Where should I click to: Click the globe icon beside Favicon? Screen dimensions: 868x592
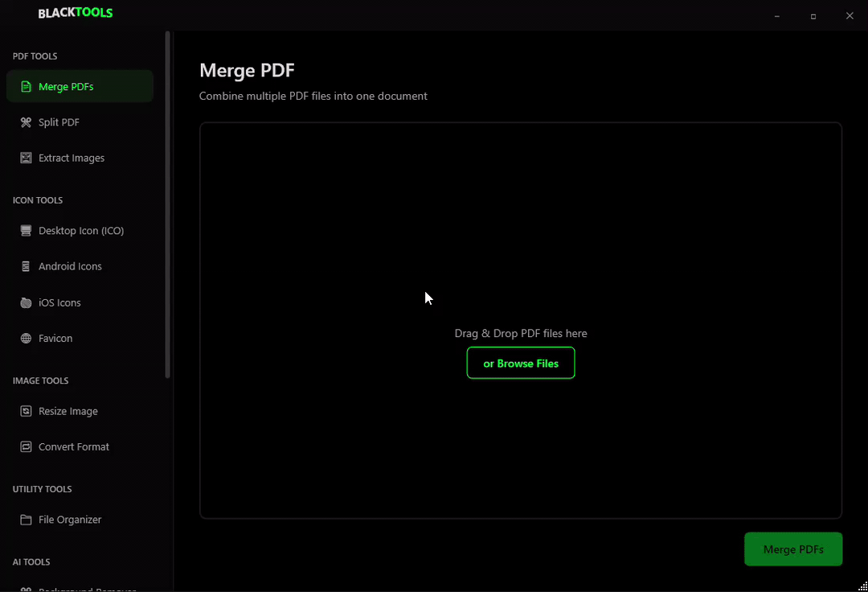click(26, 339)
